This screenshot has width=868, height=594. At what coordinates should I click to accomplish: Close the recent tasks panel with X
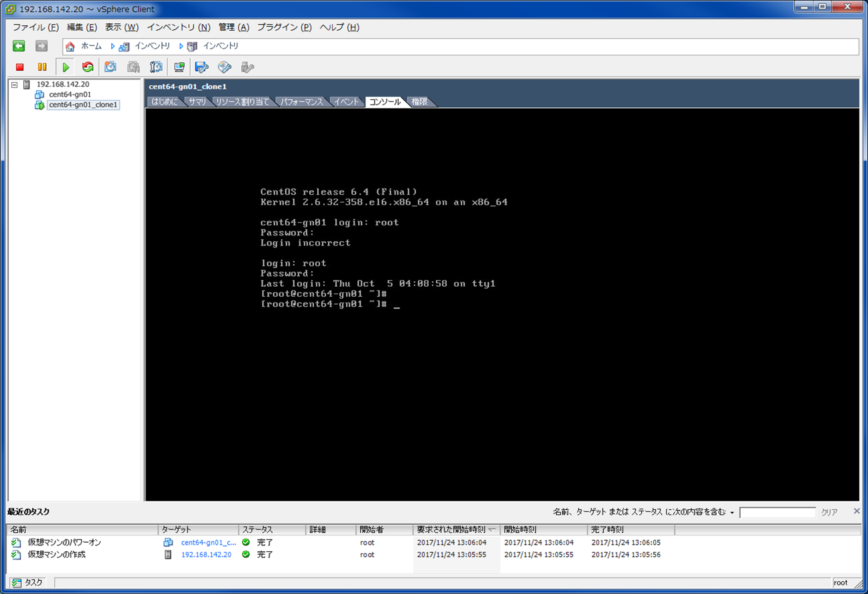(857, 511)
